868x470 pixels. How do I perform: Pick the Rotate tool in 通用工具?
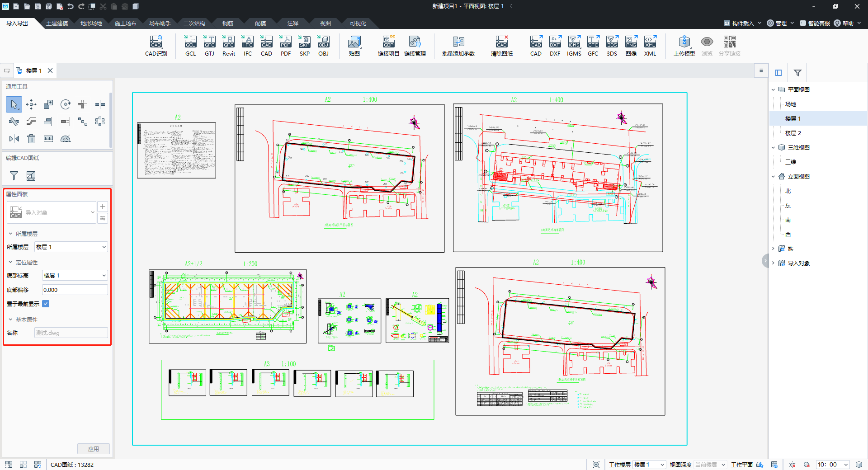[66, 104]
